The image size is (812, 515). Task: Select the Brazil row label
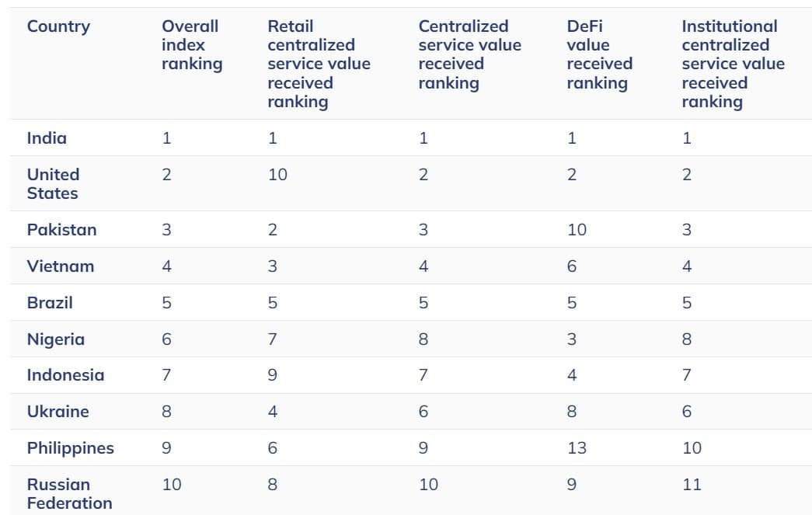click(50, 303)
